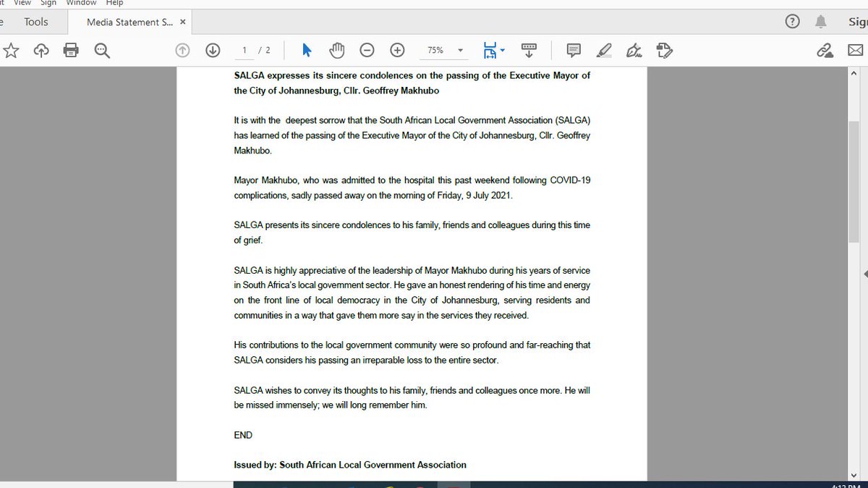Open the Sign menu
Image resolution: width=868 pixels, height=488 pixels.
point(48,3)
